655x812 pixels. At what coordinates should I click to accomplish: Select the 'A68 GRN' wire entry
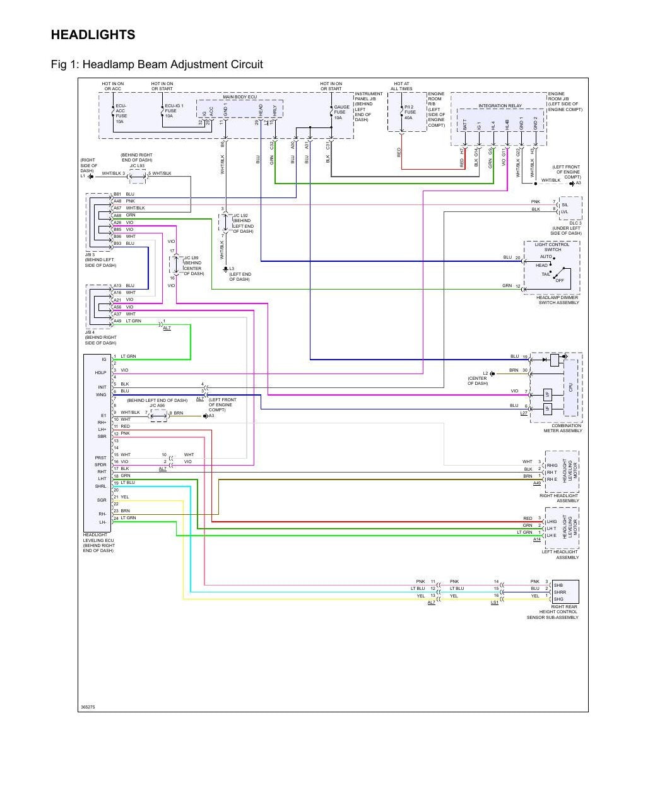pyautogui.click(x=124, y=215)
